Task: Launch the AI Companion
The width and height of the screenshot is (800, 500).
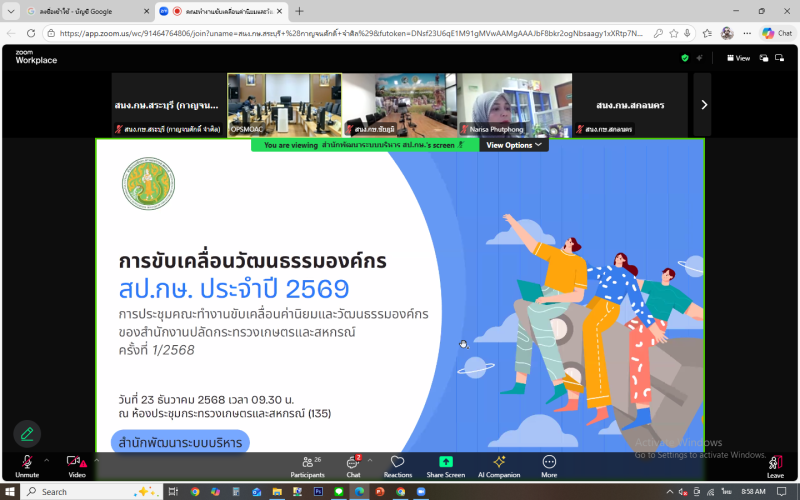Action: [499, 465]
